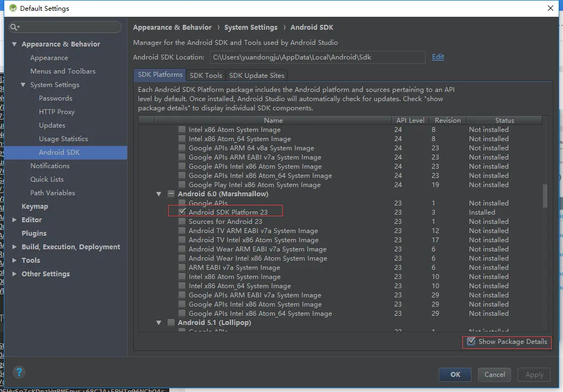563x392 pixels.
Task: Click the package list vertical scrollbar
Action: [545, 196]
